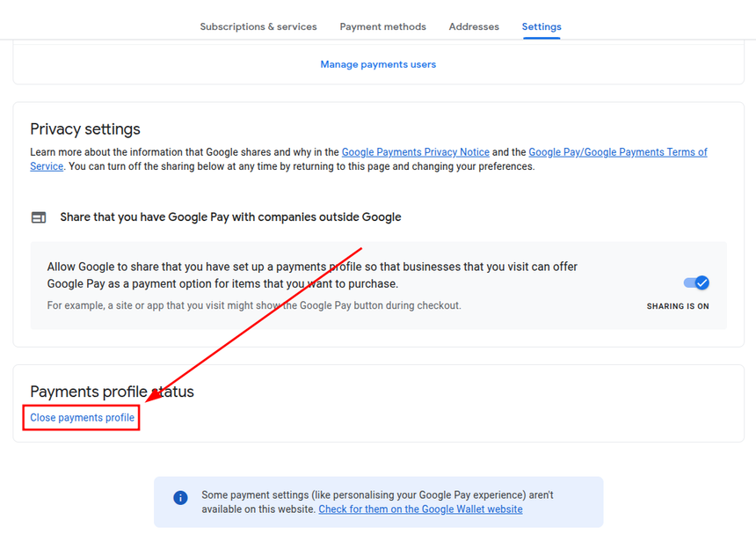This screenshot has width=756, height=542.
Task: Open the Google Pay/Google Payments Terms of Service link
Action: pyautogui.click(x=617, y=152)
